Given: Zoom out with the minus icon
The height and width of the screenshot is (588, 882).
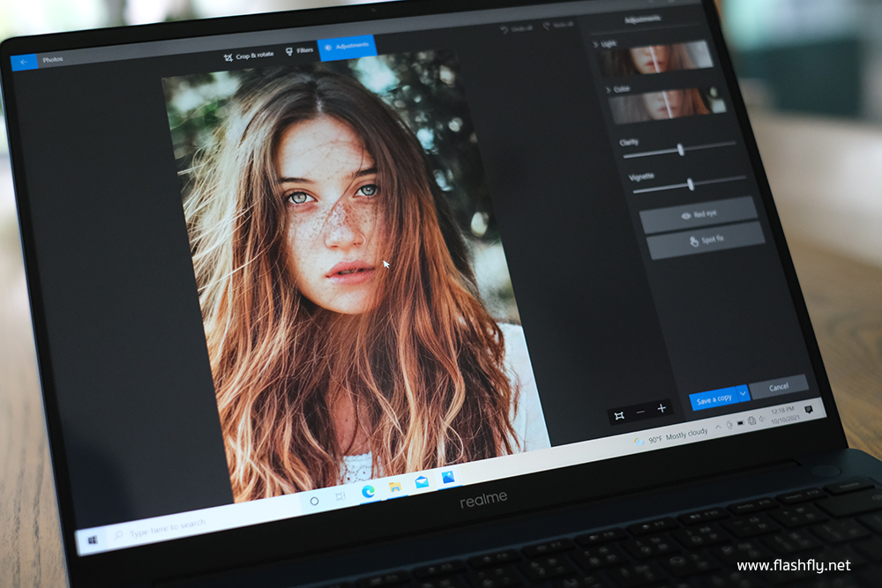Looking at the screenshot, I should point(640,412).
